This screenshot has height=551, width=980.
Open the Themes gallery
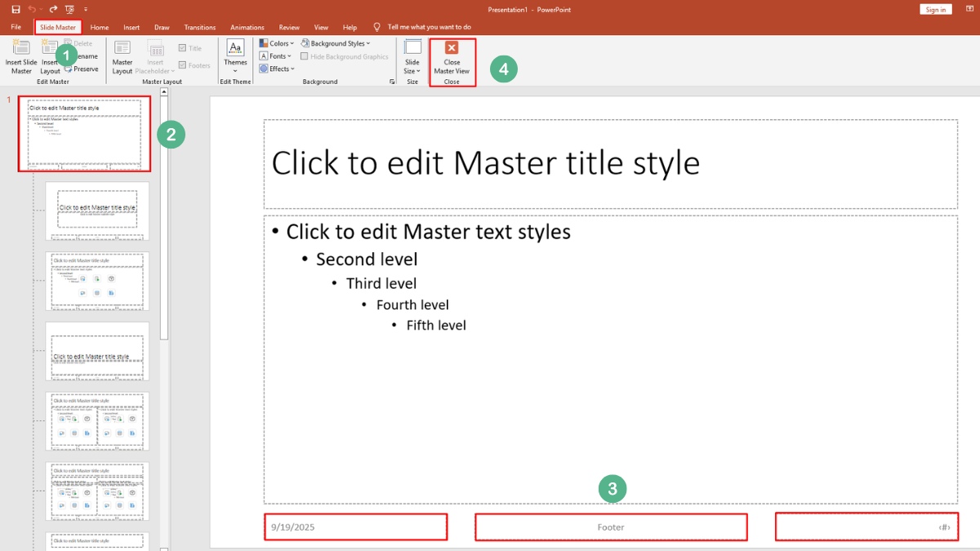pyautogui.click(x=235, y=56)
